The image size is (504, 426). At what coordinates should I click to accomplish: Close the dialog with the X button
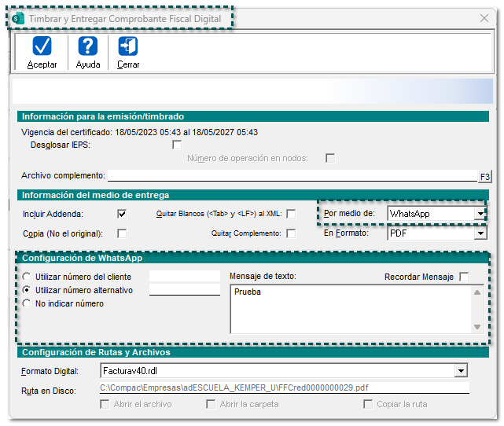[484, 18]
